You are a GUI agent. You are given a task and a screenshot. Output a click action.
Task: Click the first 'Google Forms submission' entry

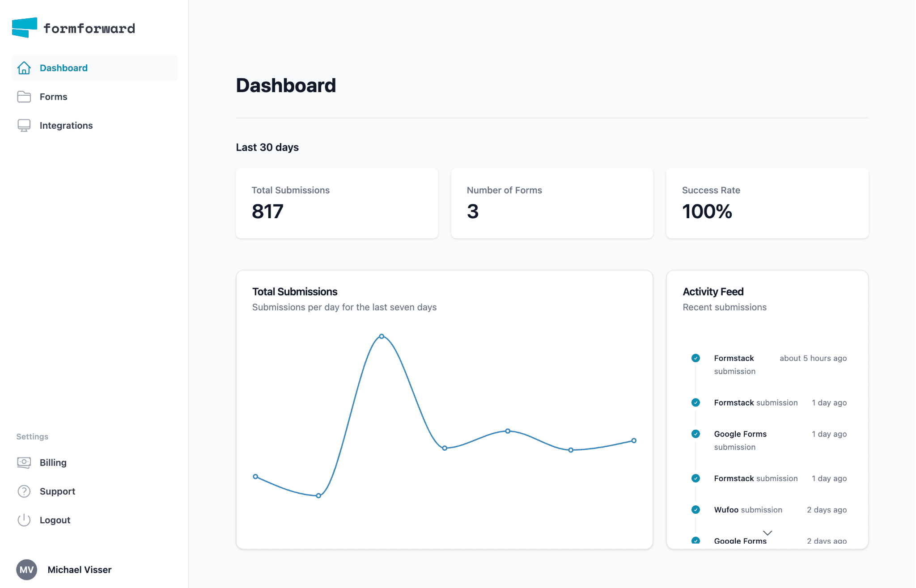click(x=741, y=440)
